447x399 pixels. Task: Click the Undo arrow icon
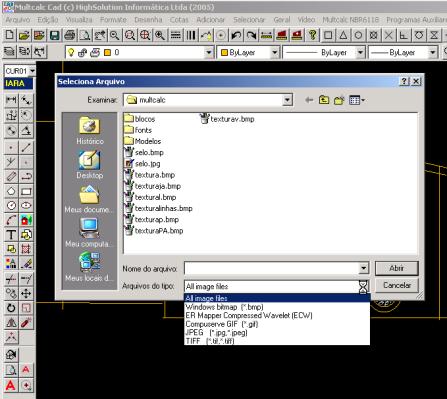click(x=236, y=35)
